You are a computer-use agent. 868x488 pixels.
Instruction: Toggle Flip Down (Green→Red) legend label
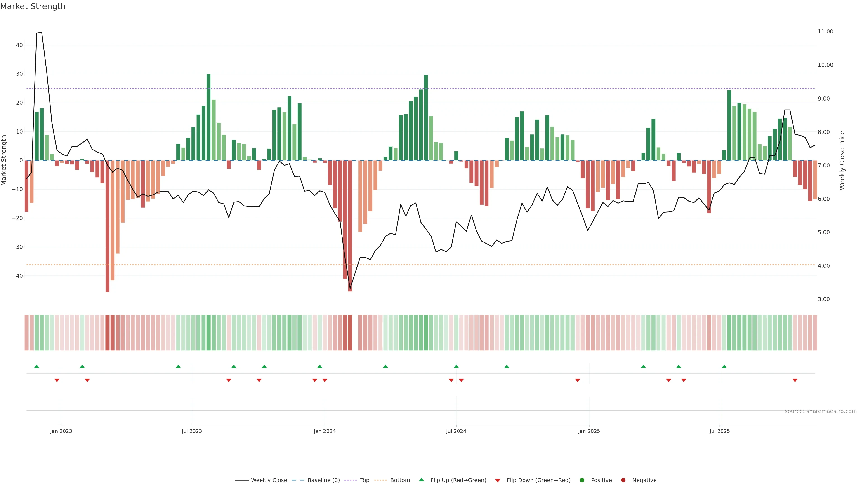pyautogui.click(x=538, y=480)
